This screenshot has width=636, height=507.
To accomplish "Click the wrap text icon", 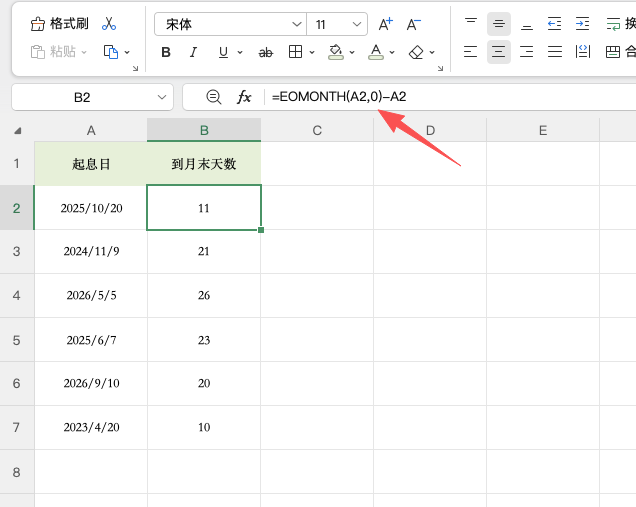I will 613,24.
